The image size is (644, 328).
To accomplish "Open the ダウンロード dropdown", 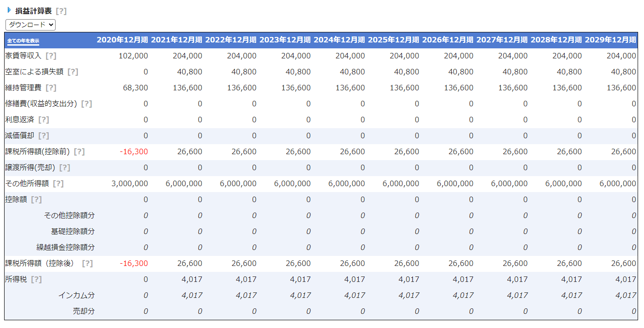I will tap(31, 25).
